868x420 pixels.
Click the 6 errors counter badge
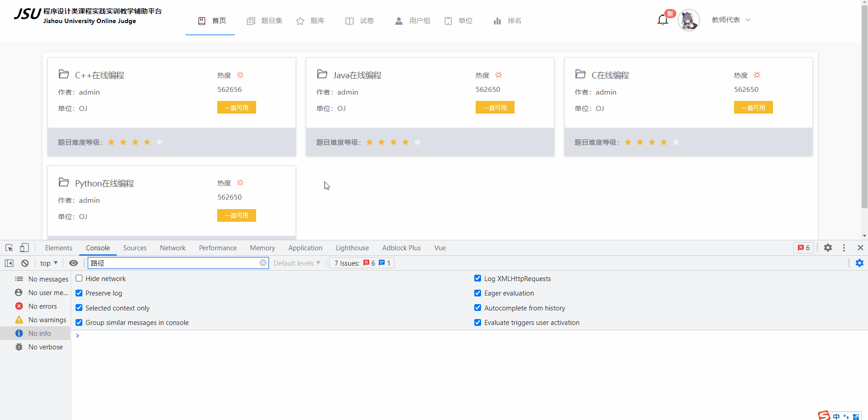pyautogui.click(x=804, y=248)
